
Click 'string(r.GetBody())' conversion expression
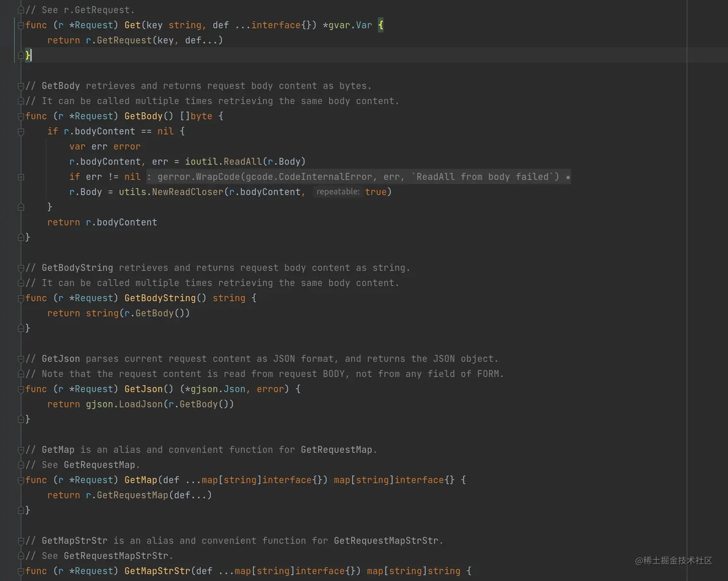tap(138, 313)
